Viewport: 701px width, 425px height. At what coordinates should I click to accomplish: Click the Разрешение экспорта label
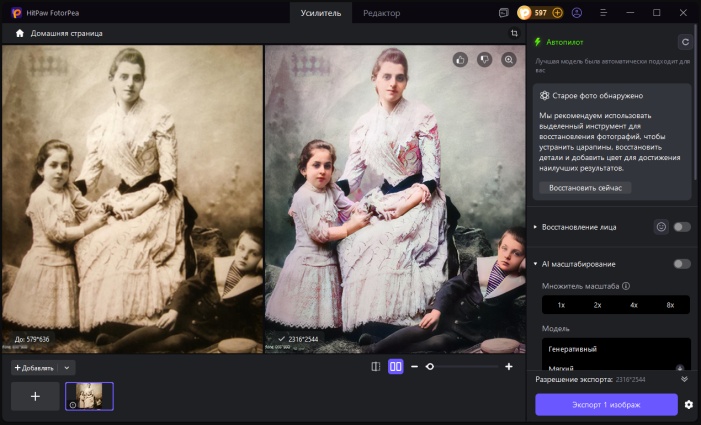pos(574,379)
